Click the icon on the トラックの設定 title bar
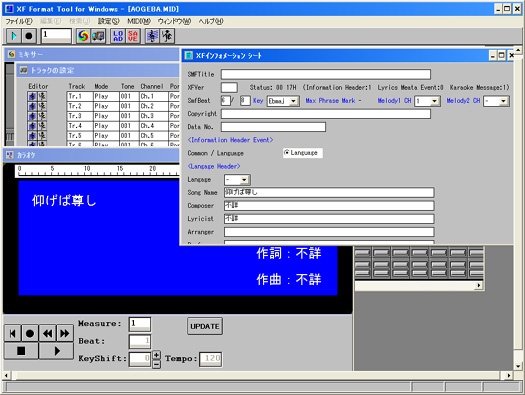This screenshot has width=525, height=395. click(x=23, y=70)
